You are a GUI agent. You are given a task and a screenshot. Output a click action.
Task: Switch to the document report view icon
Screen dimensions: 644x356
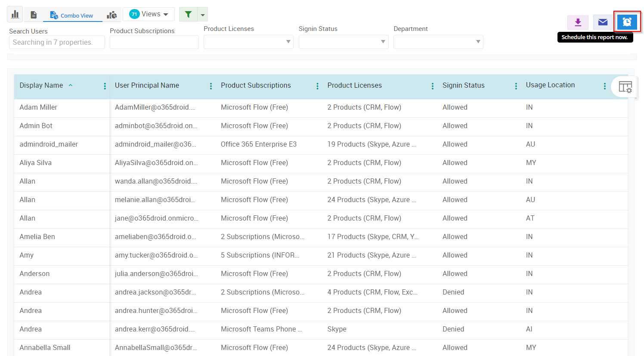click(34, 15)
